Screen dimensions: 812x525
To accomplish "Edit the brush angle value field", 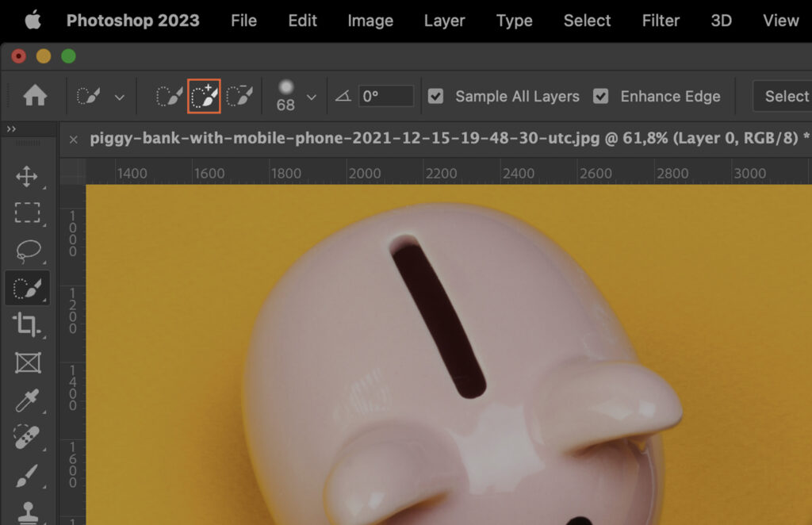I will click(x=386, y=95).
